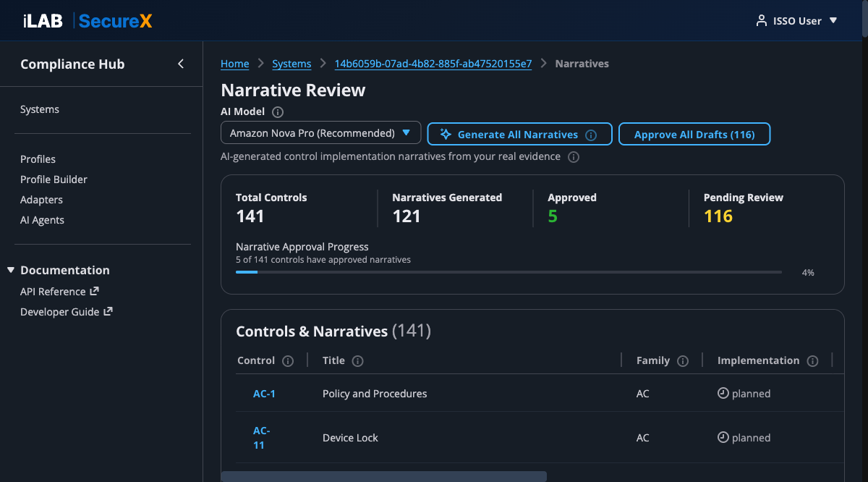
Task: Open control AC-11 link
Action: (x=261, y=438)
